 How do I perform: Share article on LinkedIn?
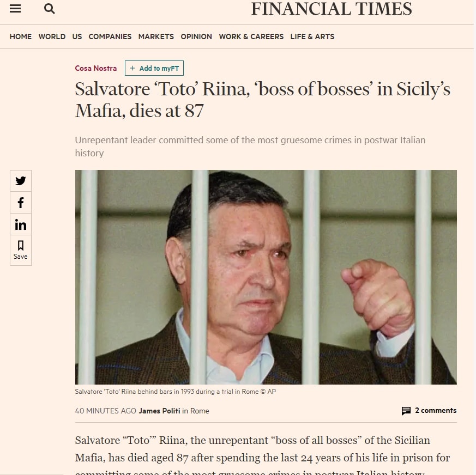click(x=21, y=224)
